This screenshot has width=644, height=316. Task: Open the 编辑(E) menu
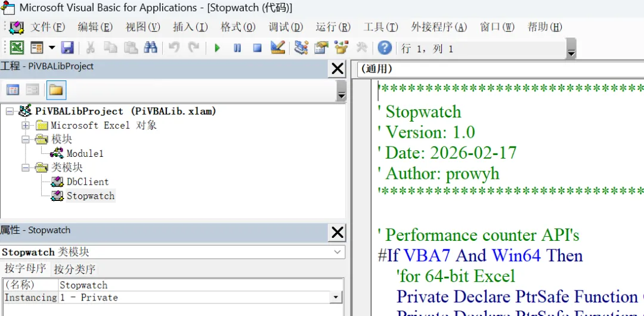point(95,27)
